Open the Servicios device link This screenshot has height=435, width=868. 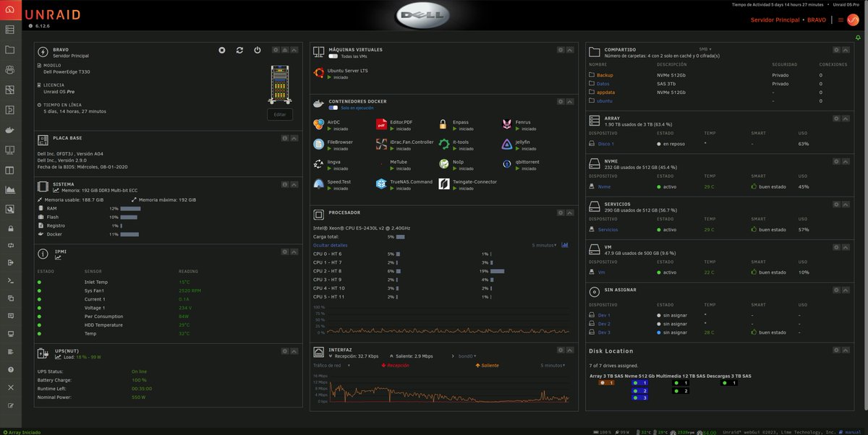tap(608, 230)
